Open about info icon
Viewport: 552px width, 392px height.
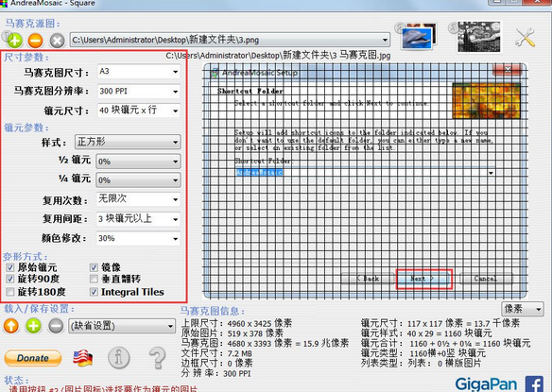click(119, 358)
